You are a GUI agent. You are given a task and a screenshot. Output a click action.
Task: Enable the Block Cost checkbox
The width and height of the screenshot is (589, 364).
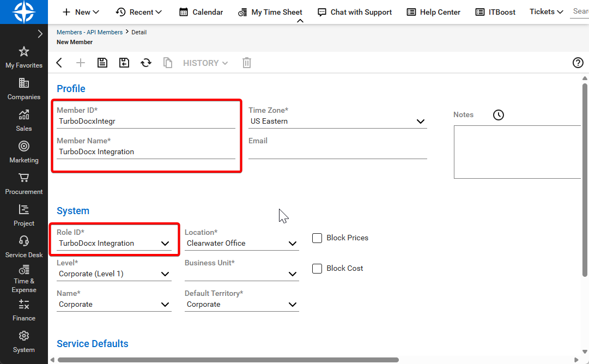click(317, 269)
